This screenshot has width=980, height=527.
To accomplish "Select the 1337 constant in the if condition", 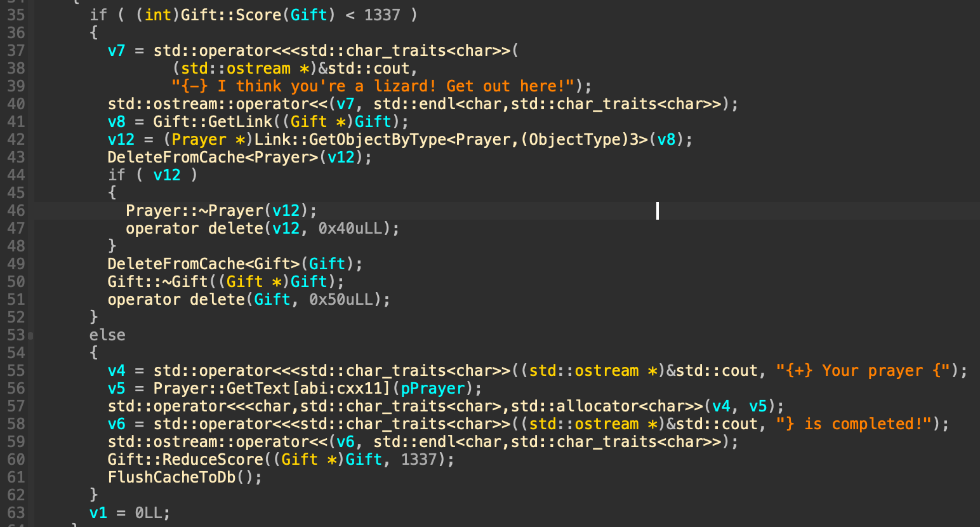I will (382, 15).
